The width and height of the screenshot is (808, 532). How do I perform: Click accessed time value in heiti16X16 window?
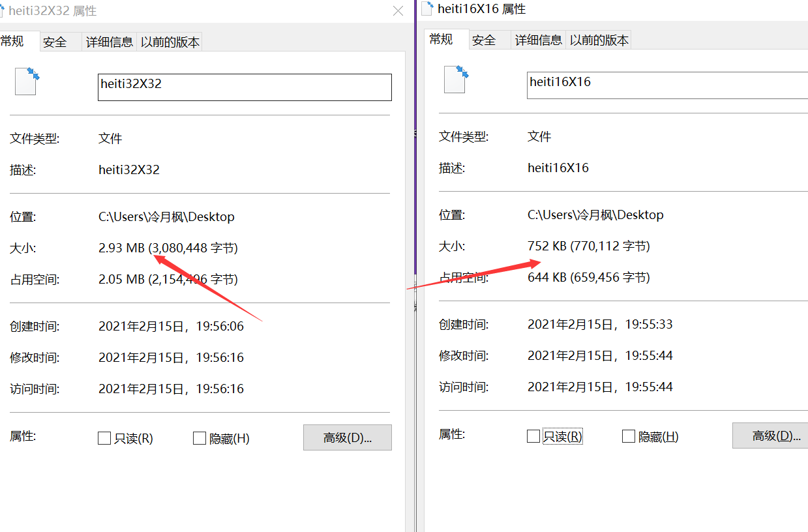pos(600,387)
